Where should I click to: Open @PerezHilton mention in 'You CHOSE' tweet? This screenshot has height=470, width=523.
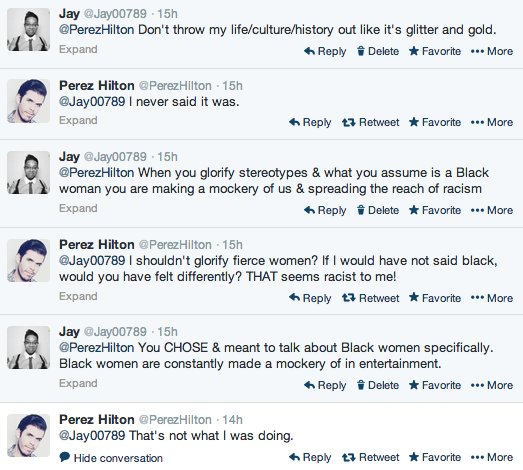97,348
